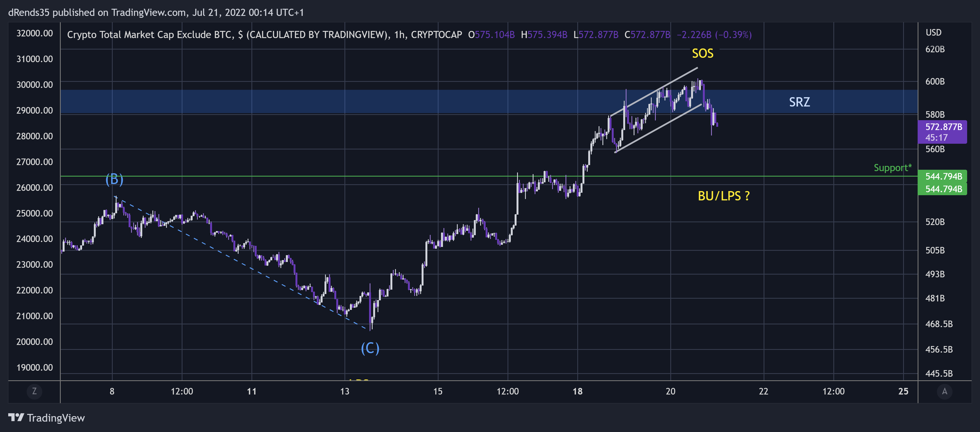The height and width of the screenshot is (432, 980).
Task: Click the A auto-scale button
Action: pyautogui.click(x=945, y=391)
